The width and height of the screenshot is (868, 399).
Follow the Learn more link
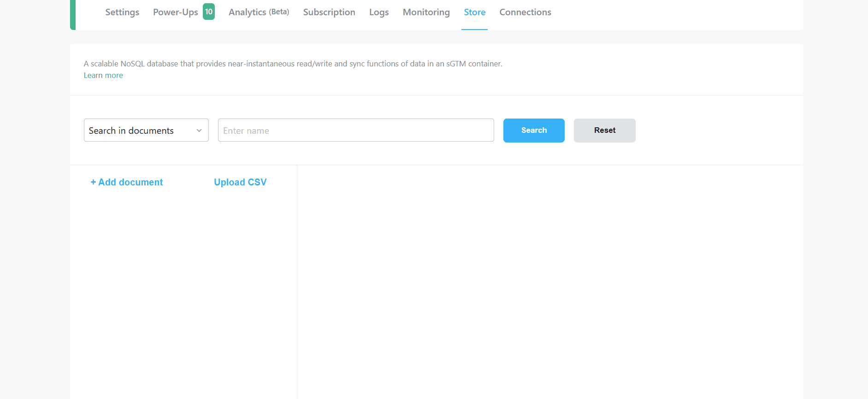point(103,75)
